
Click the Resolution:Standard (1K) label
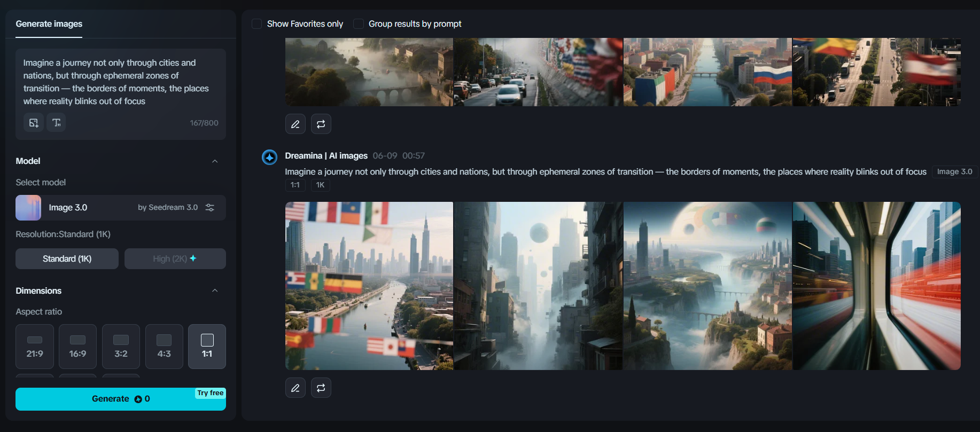[63, 234]
